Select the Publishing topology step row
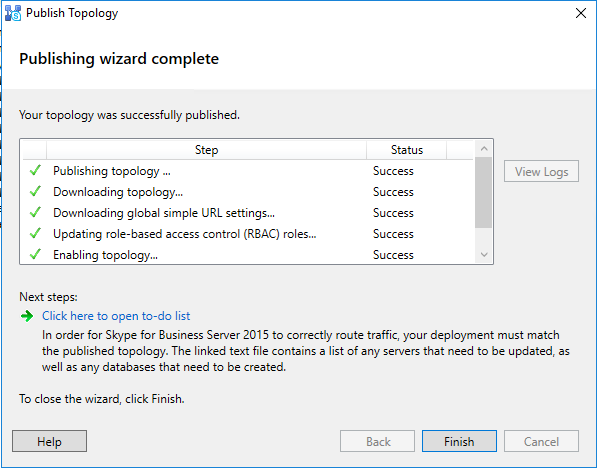The image size is (597, 468). 248,171
